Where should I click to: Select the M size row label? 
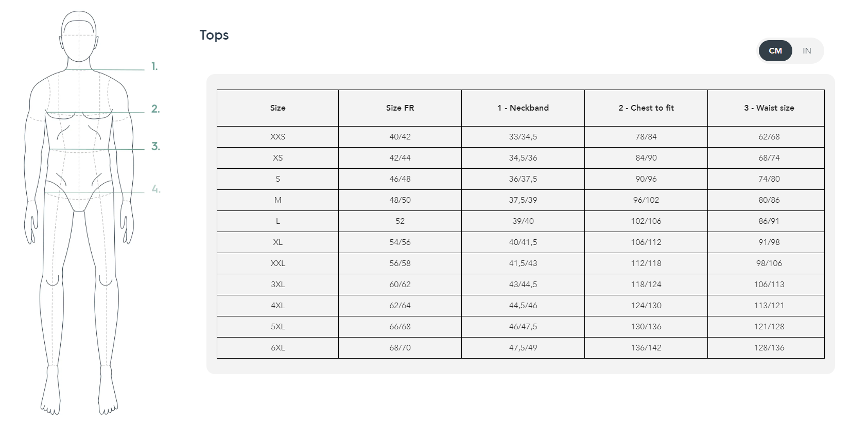tap(277, 200)
